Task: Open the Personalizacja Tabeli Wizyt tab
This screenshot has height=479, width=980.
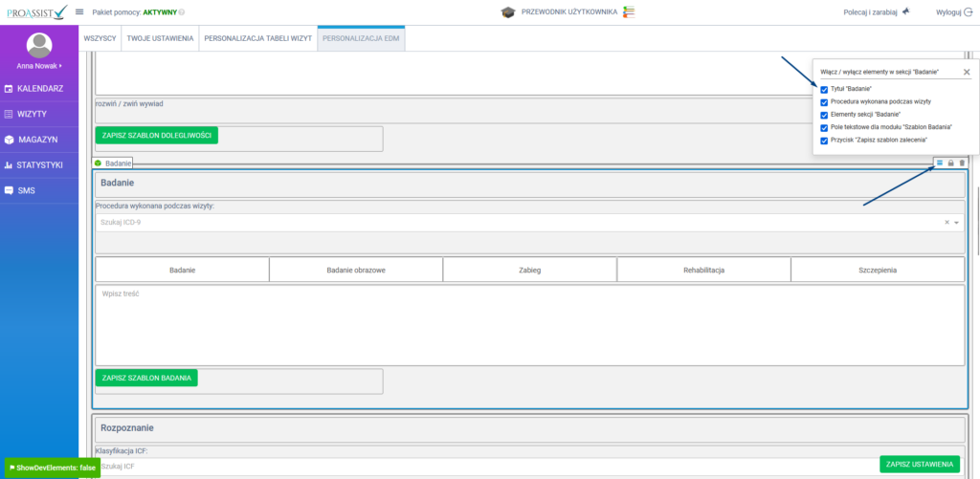Action: (x=257, y=39)
